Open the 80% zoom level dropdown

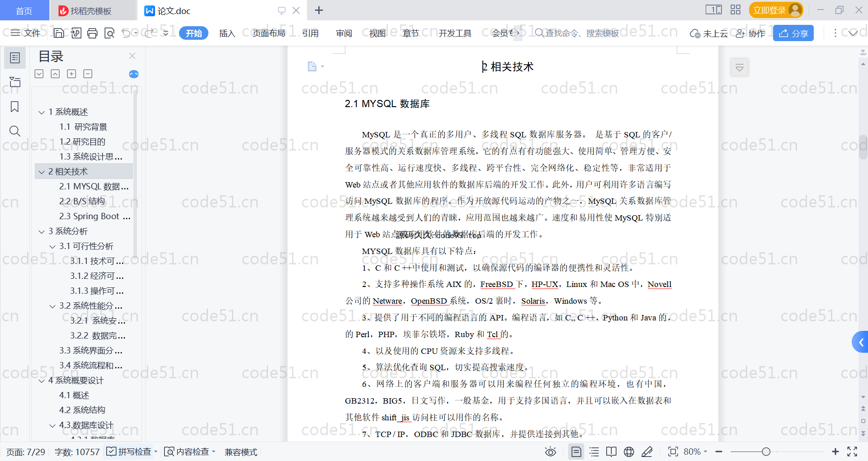695,452
